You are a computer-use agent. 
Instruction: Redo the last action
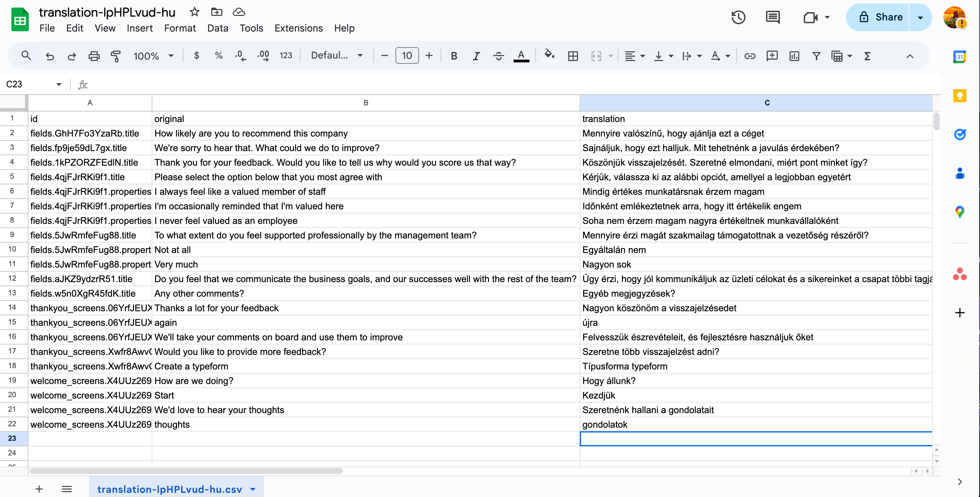coord(72,56)
